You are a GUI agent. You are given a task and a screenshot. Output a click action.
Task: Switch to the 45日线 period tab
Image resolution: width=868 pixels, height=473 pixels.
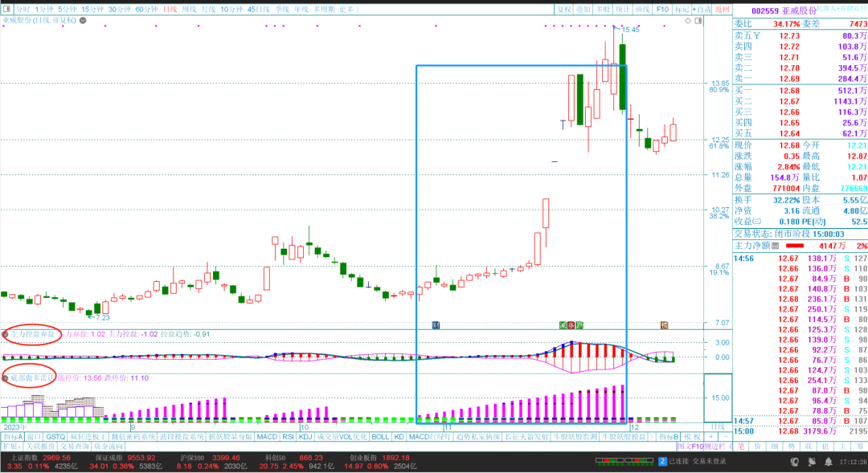259,9
